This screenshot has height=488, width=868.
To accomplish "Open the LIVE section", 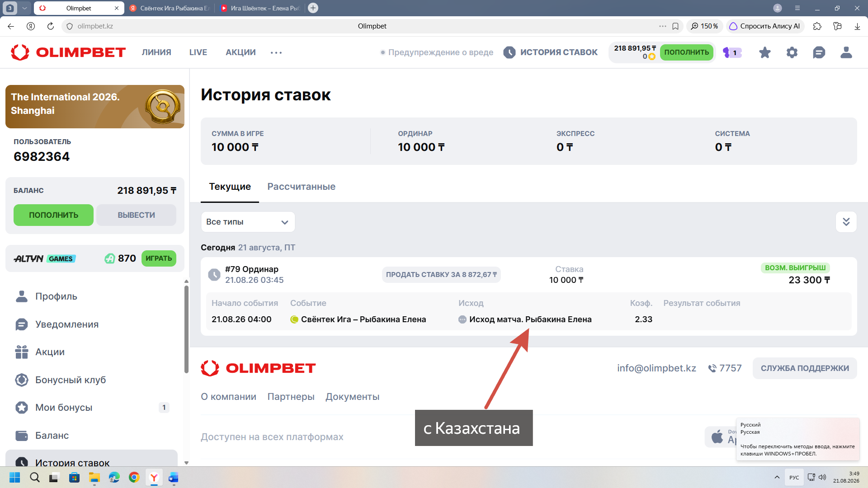I will click(x=198, y=52).
